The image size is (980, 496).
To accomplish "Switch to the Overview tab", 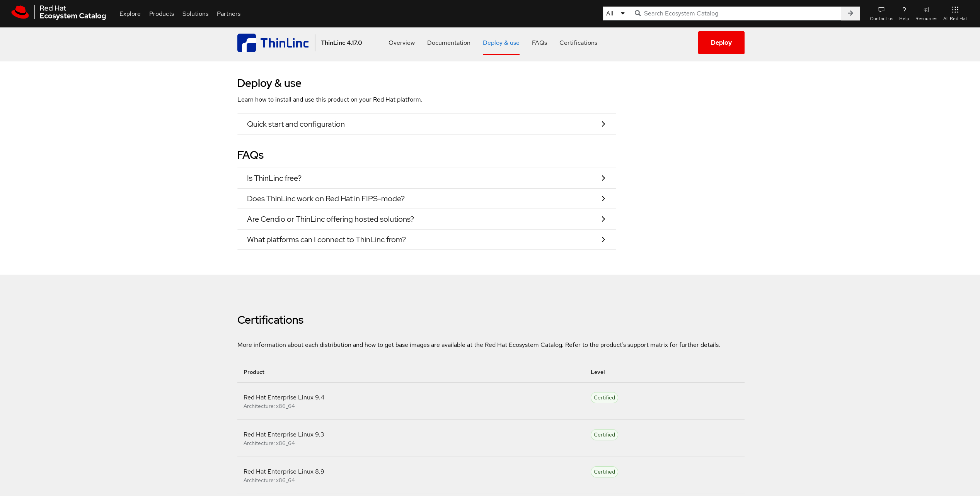I will (402, 42).
